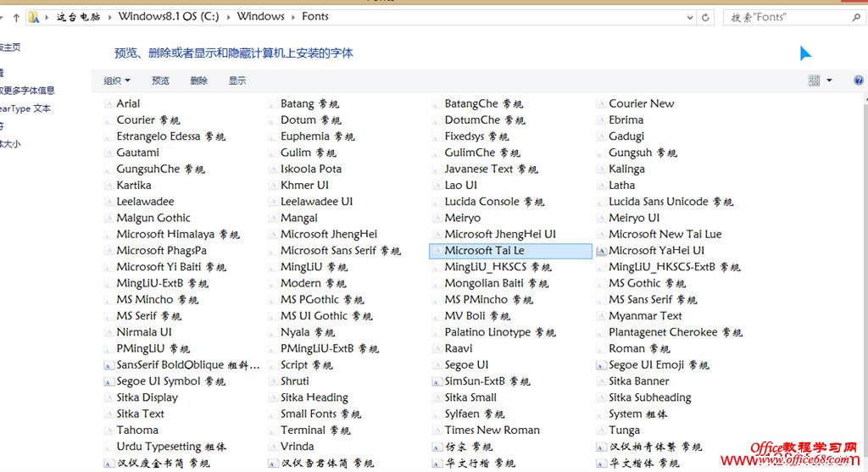Click the BatangChe font icon

tap(437, 104)
